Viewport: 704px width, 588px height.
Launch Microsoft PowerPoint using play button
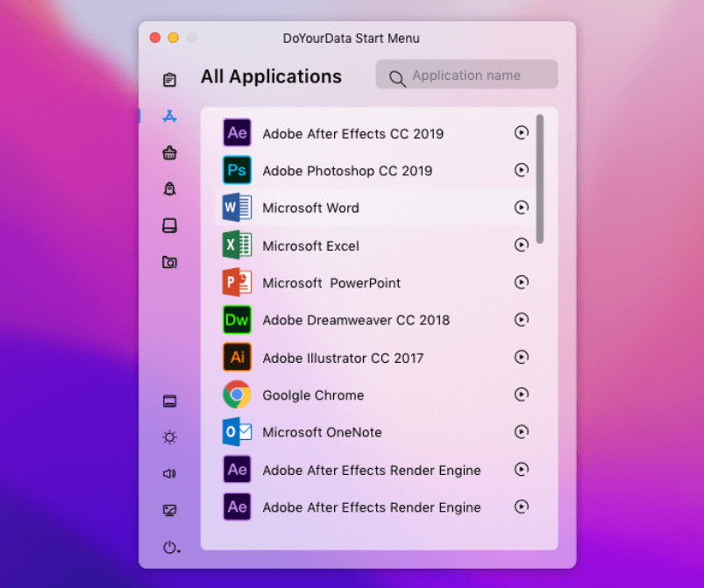[522, 282]
